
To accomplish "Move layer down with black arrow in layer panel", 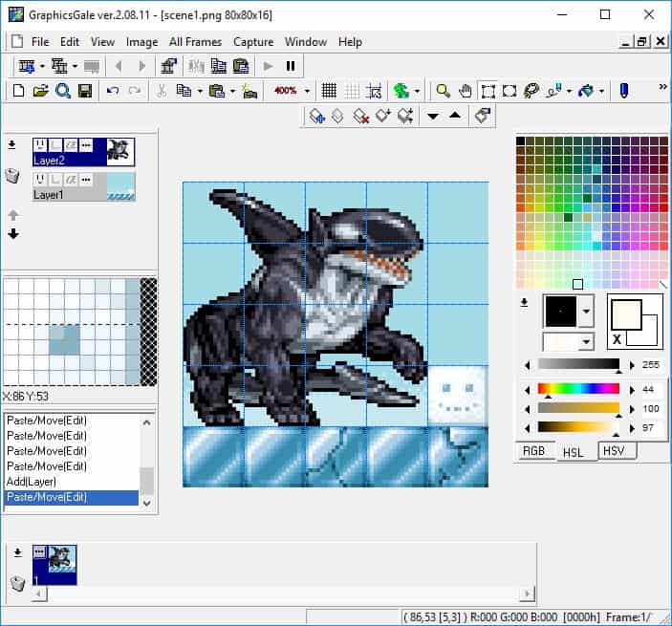I will (13, 233).
